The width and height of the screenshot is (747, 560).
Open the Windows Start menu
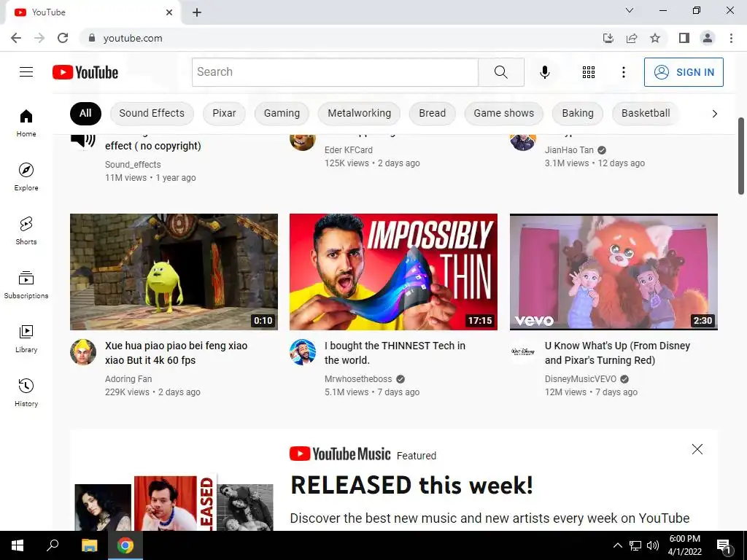(18, 545)
